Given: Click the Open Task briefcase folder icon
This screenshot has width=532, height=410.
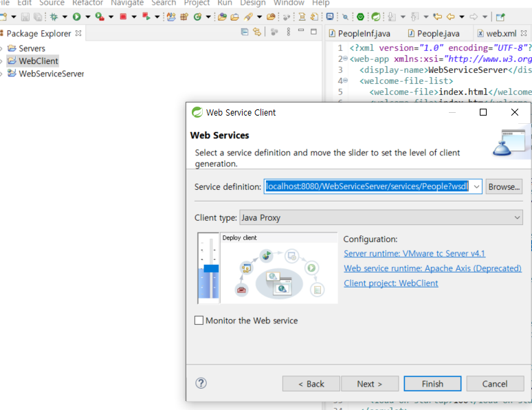Looking at the screenshot, I should 235,17.
